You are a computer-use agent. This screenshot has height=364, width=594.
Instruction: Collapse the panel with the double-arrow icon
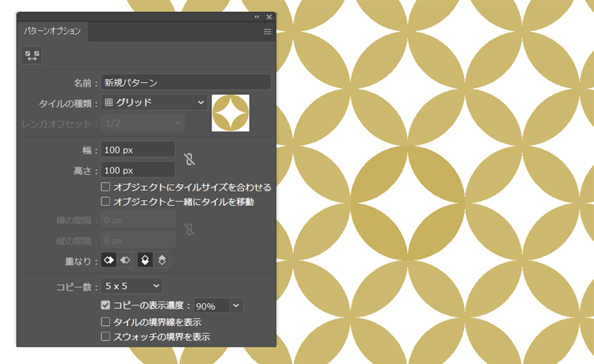pos(257,17)
